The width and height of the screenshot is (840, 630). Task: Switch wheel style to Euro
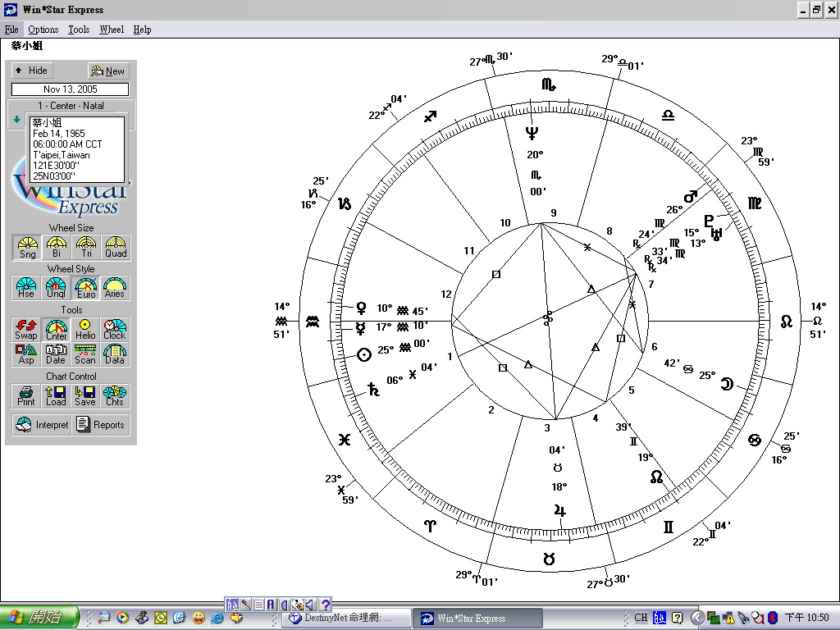(85, 288)
